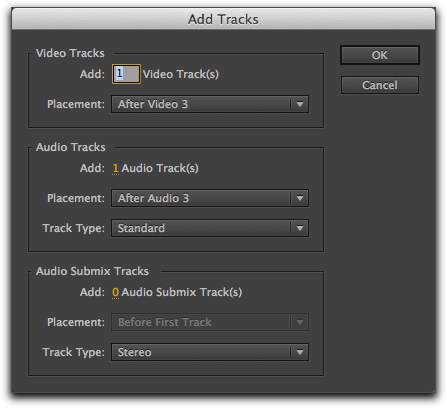
Task: Click the Audio Tracks section heading
Action: point(71,147)
